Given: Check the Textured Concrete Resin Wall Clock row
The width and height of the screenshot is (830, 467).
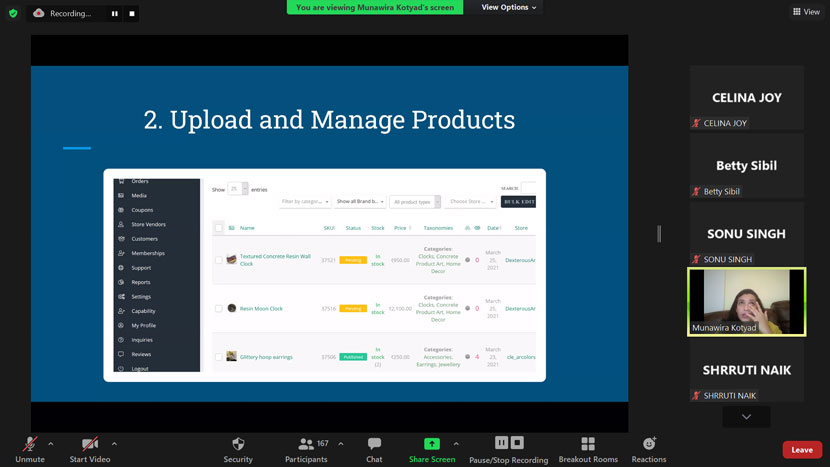Looking at the screenshot, I should (x=219, y=260).
